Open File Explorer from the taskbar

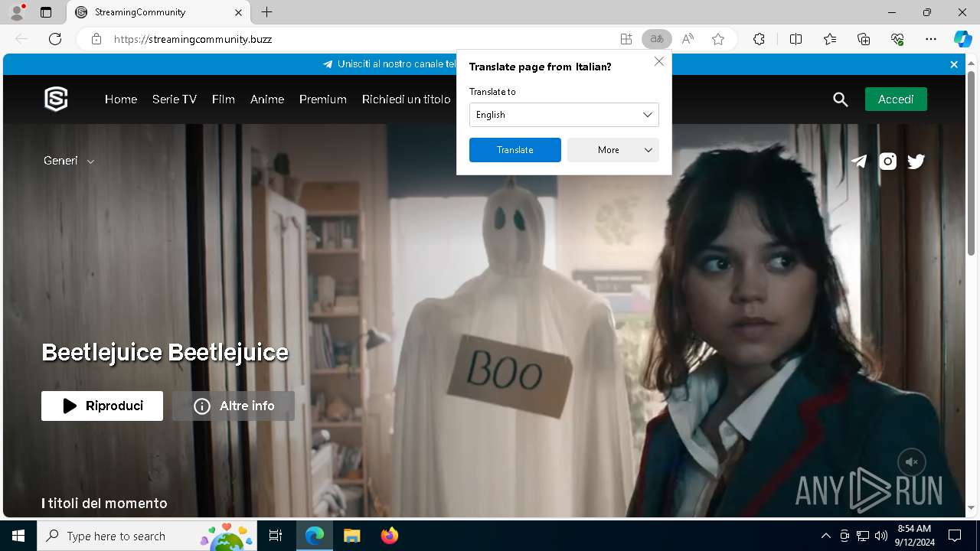(351, 536)
